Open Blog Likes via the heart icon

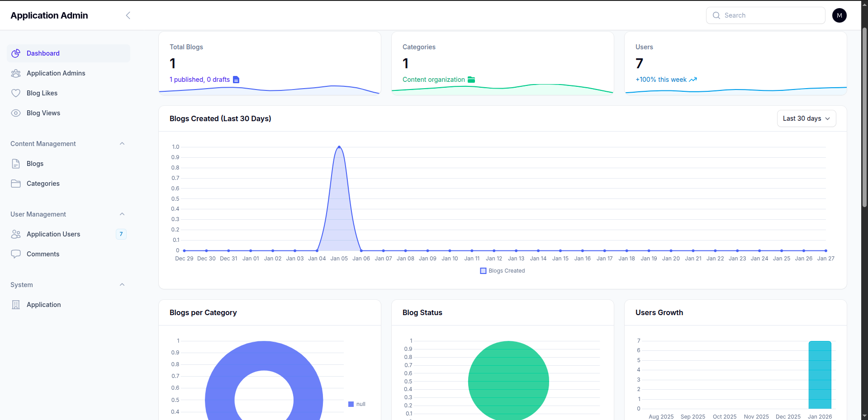[16, 93]
